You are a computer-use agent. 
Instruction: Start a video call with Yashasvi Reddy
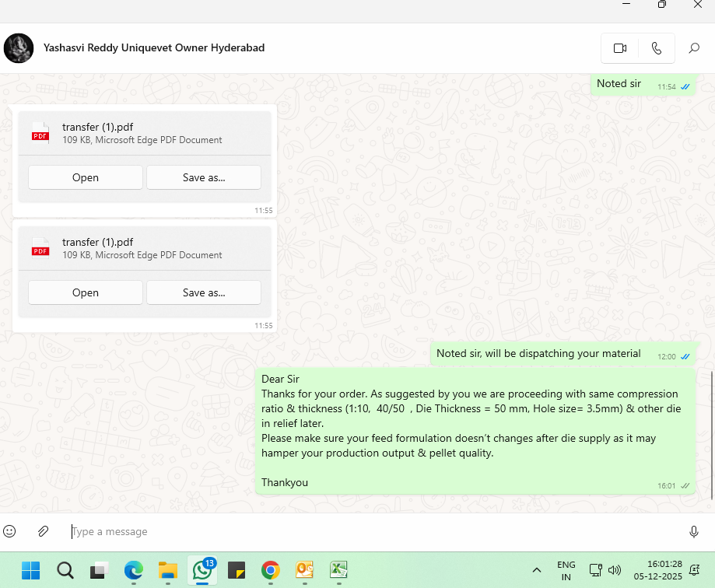[x=620, y=48]
